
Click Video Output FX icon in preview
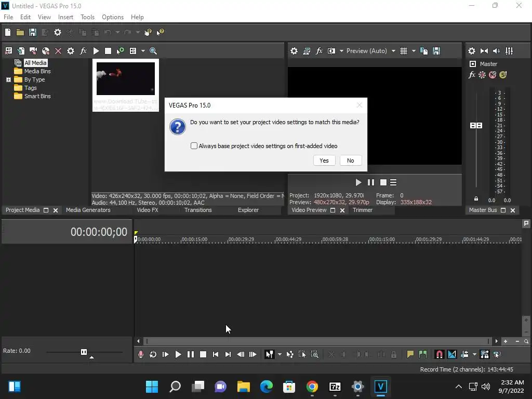319,51
